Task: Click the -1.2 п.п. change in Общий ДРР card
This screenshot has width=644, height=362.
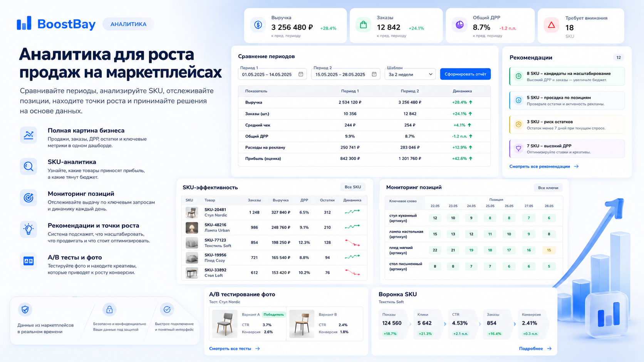Action: click(x=508, y=28)
